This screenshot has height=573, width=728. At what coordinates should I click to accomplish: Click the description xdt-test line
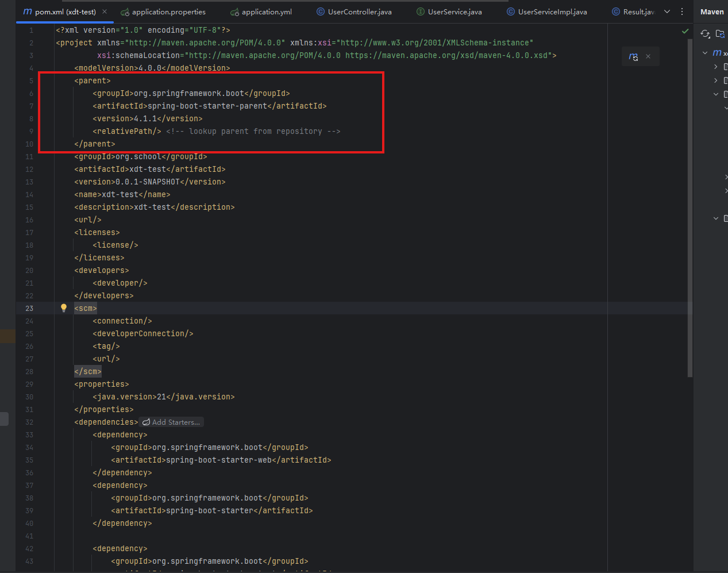[155, 207]
